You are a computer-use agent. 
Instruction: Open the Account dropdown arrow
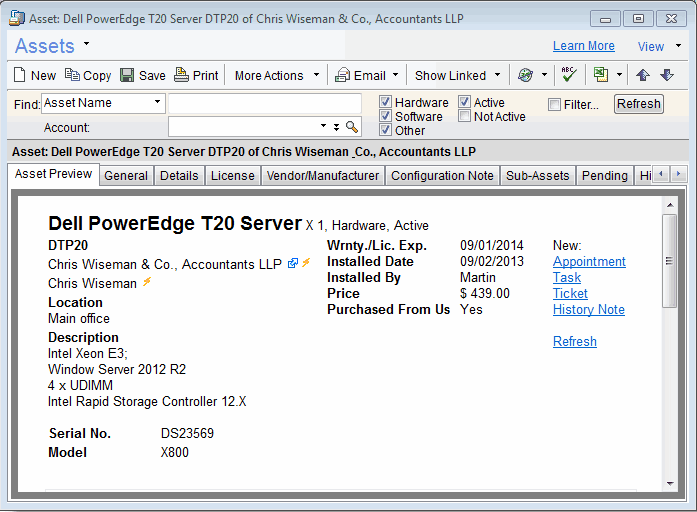tap(324, 126)
